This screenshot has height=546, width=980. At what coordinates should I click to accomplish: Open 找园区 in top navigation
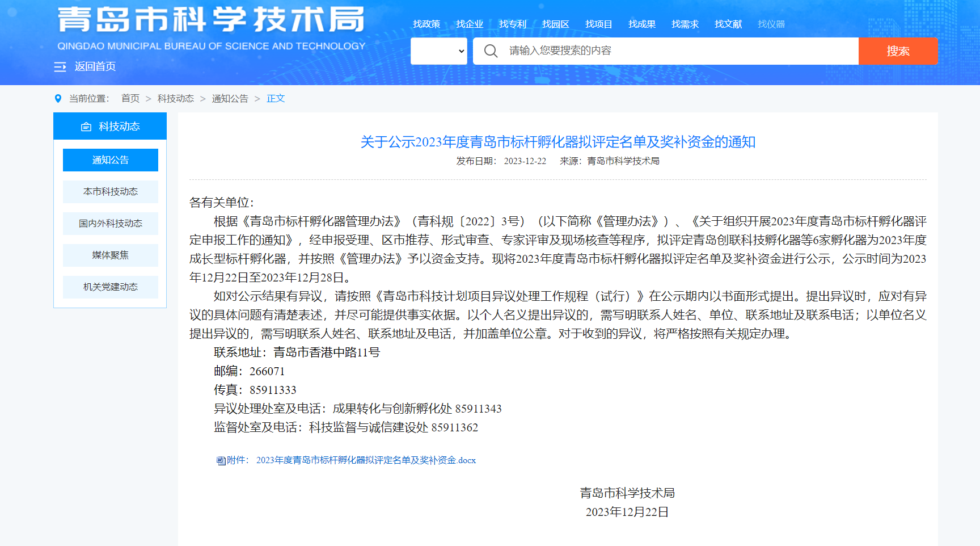click(x=556, y=24)
